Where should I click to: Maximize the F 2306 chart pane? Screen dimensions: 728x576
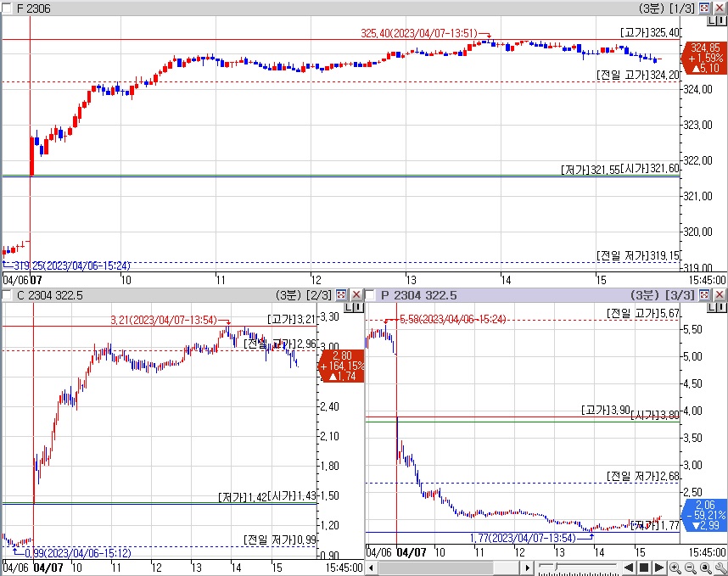click(x=704, y=8)
